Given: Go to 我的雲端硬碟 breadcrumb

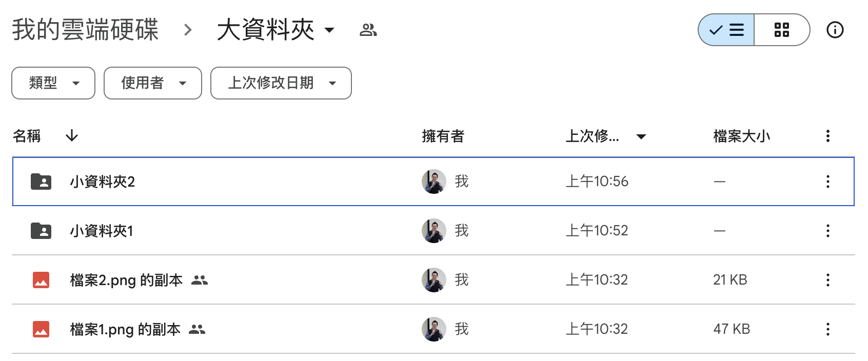Looking at the screenshot, I should [85, 30].
